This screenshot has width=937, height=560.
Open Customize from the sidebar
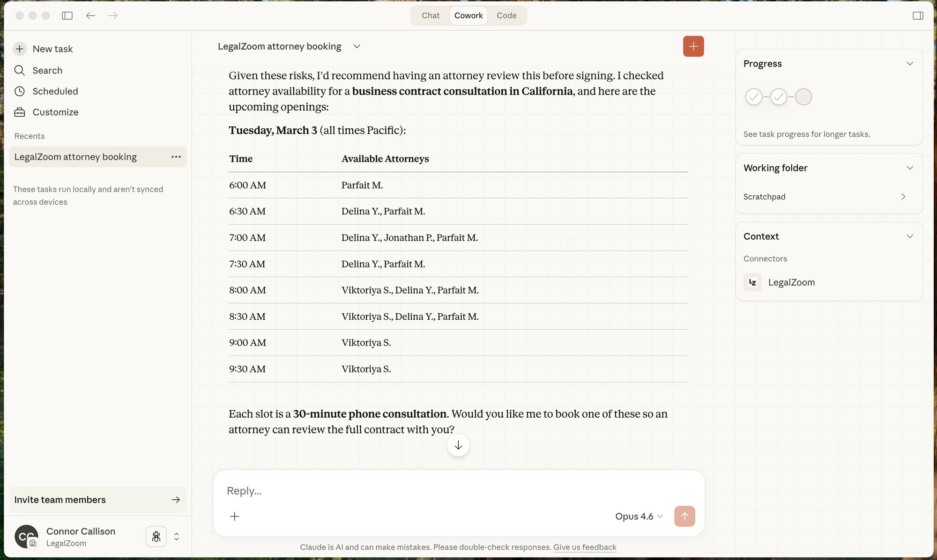[55, 112]
